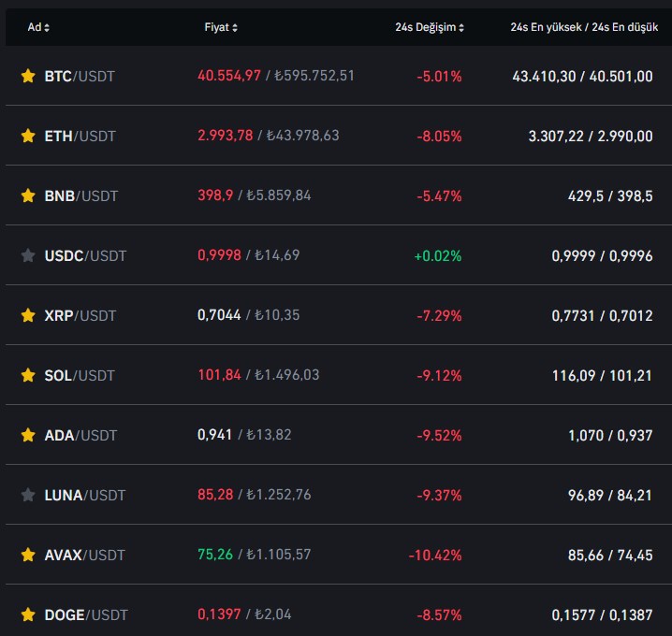Open the XRP/USDT trading pair
The image size is (672, 636).
tap(80, 315)
